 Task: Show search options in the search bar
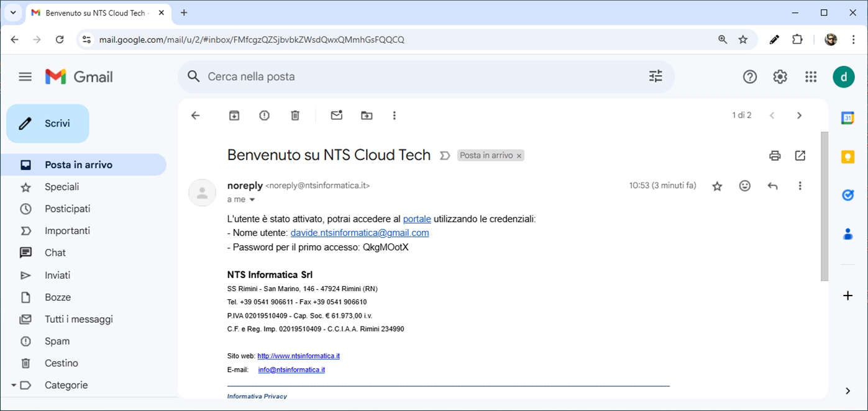click(656, 76)
